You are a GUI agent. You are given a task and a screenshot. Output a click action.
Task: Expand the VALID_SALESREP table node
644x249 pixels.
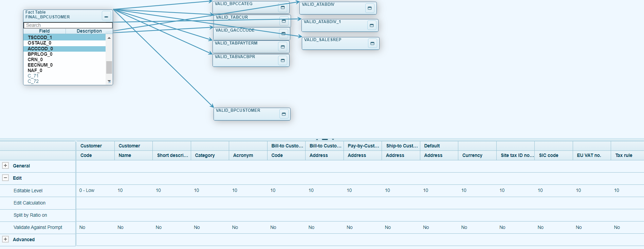coord(372,43)
